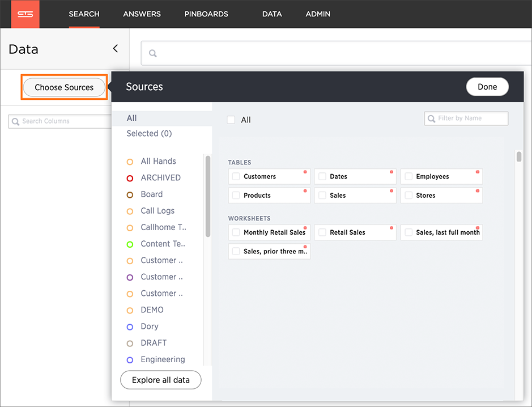Show the Selected (0) sources list
The image size is (532, 407).
coord(149,133)
